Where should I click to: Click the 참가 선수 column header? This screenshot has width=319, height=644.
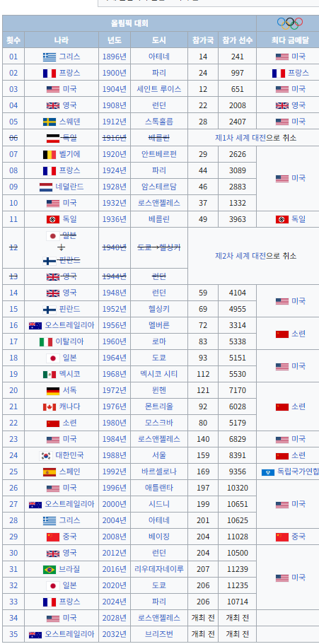[237, 40]
